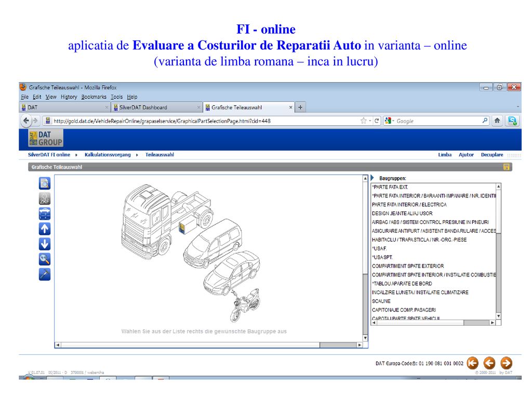Click the Firefox home icon
The image size is (532, 399).
[497, 121]
